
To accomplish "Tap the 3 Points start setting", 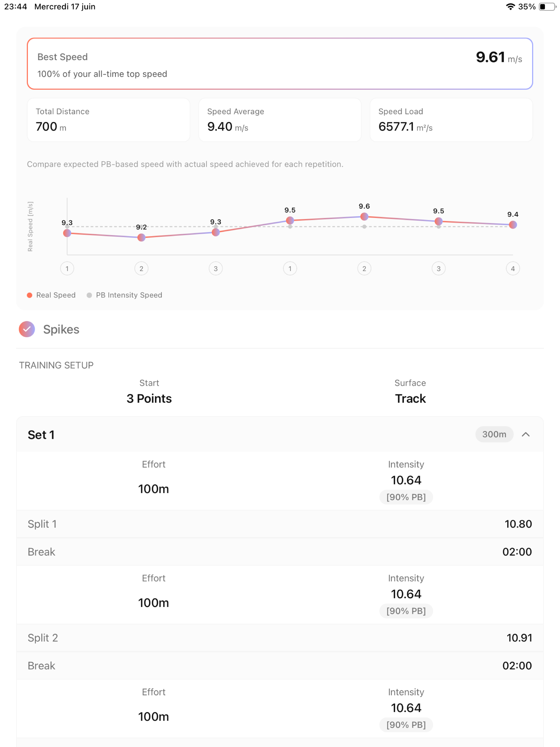I will coord(149,399).
